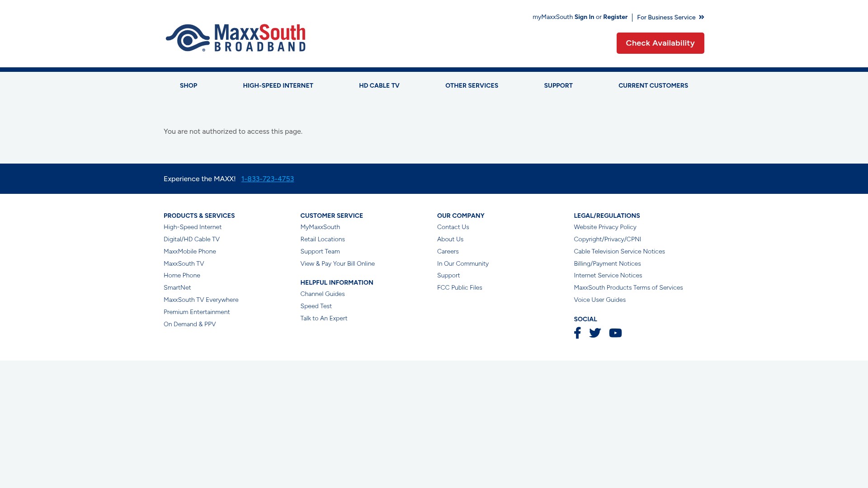The height and width of the screenshot is (488, 868).
Task: Click the CUSTOMER SERVICE heading
Action: 332,216
